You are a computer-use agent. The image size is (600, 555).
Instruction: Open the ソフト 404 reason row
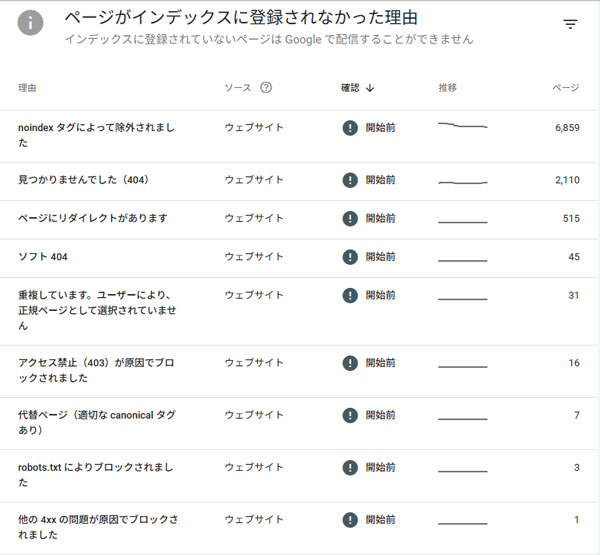pyautogui.click(x=43, y=257)
